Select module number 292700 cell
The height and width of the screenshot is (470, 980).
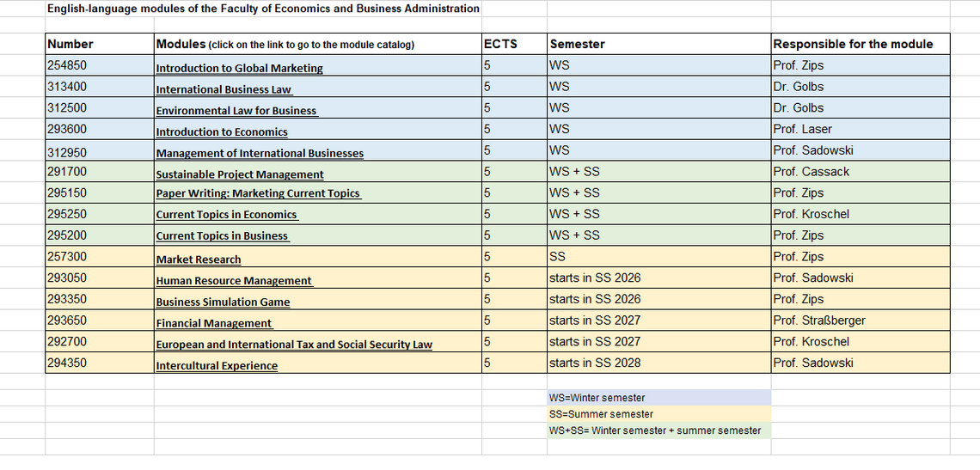(x=100, y=342)
